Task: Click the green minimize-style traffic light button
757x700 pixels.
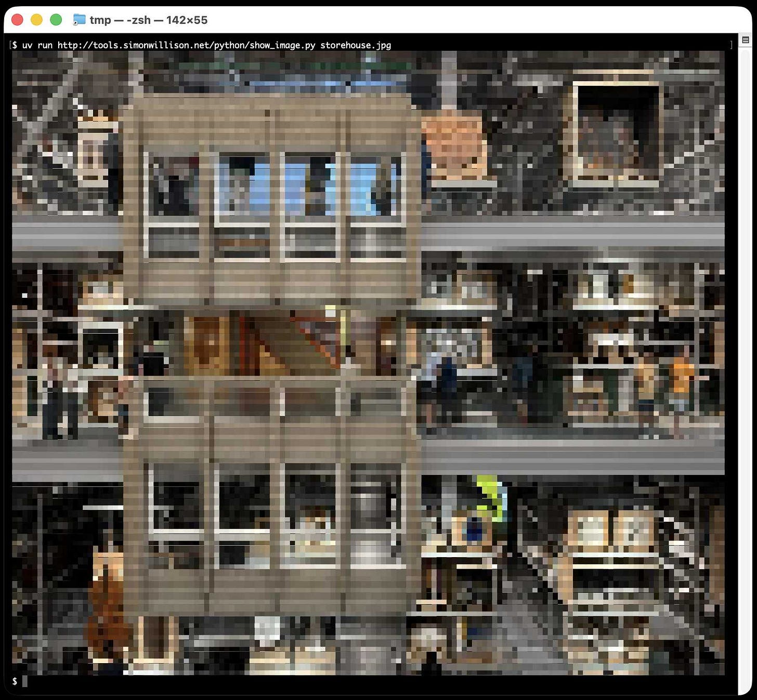Action: pyautogui.click(x=56, y=19)
